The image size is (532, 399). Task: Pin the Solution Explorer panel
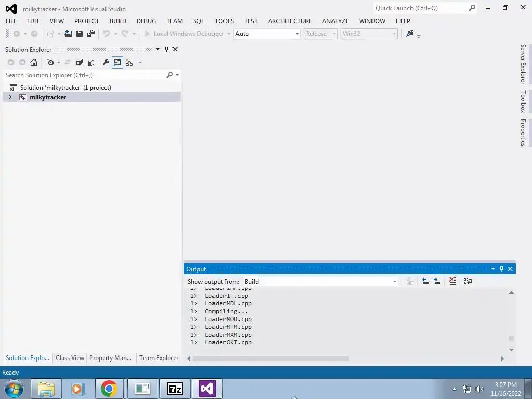click(x=166, y=49)
